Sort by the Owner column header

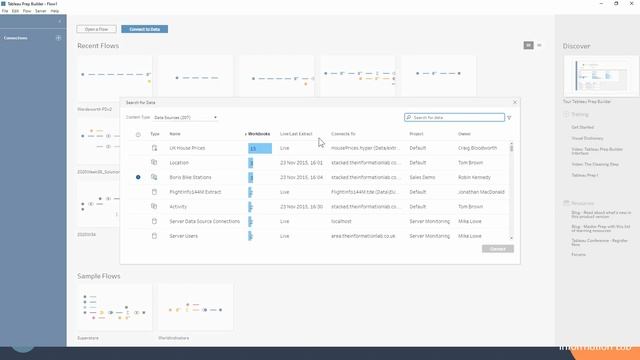464,134
